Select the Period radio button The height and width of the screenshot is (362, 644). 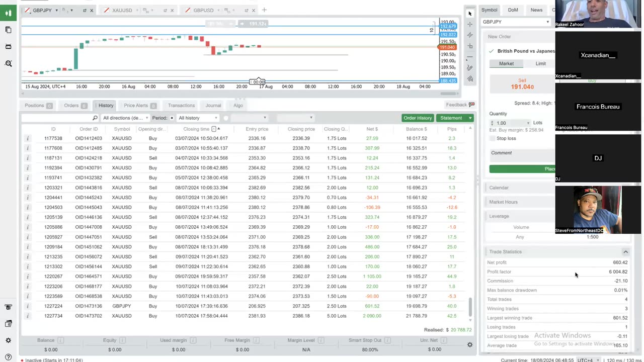(172, 118)
